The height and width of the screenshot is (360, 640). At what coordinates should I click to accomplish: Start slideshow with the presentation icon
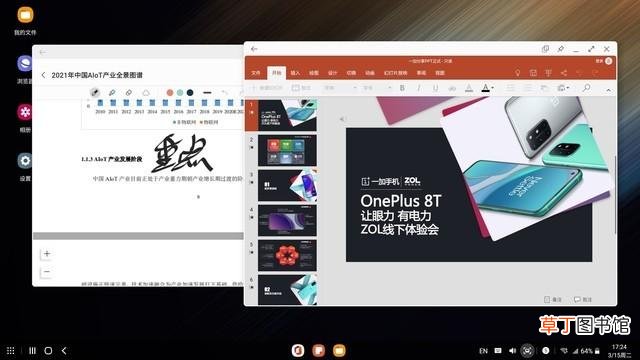(548, 73)
